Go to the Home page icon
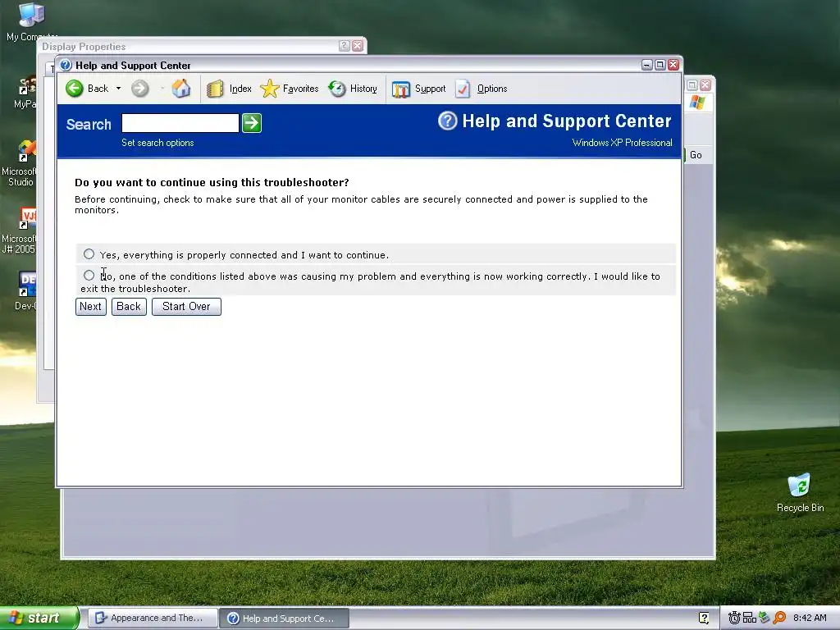The height and width of the screenshot is (630, 840). pos(181,89)
